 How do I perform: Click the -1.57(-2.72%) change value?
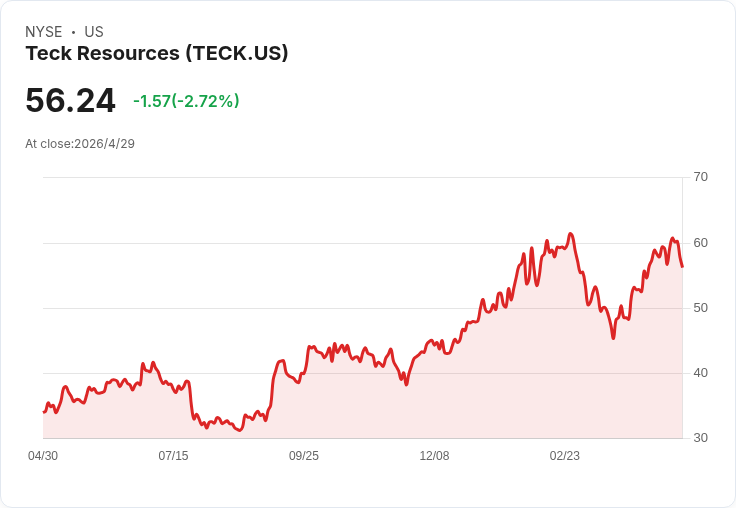coord(186,101)
